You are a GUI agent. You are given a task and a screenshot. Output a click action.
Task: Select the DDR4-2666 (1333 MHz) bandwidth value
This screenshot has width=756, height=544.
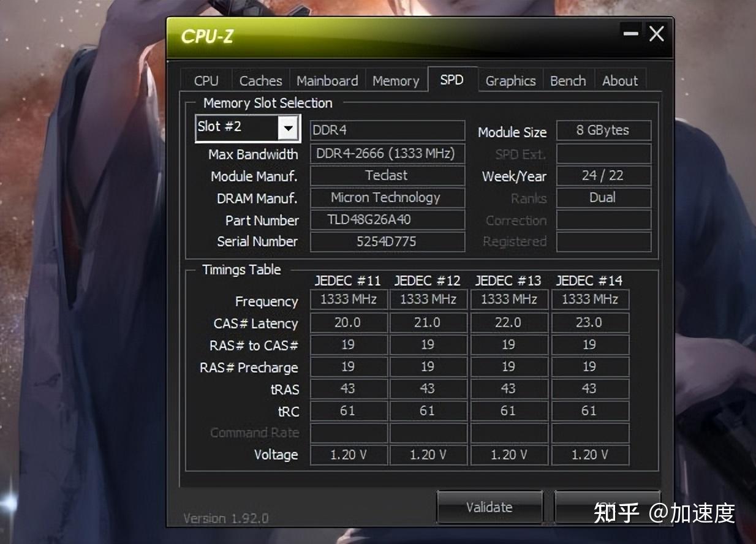(x=387, y=153)
